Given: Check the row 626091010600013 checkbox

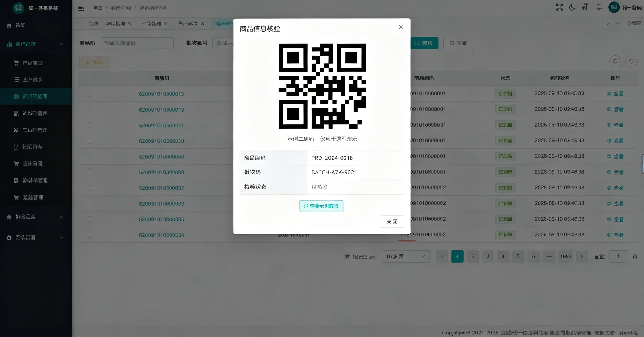Looking at the screenshot, I should pyautogui.click(x=89, y=94).
